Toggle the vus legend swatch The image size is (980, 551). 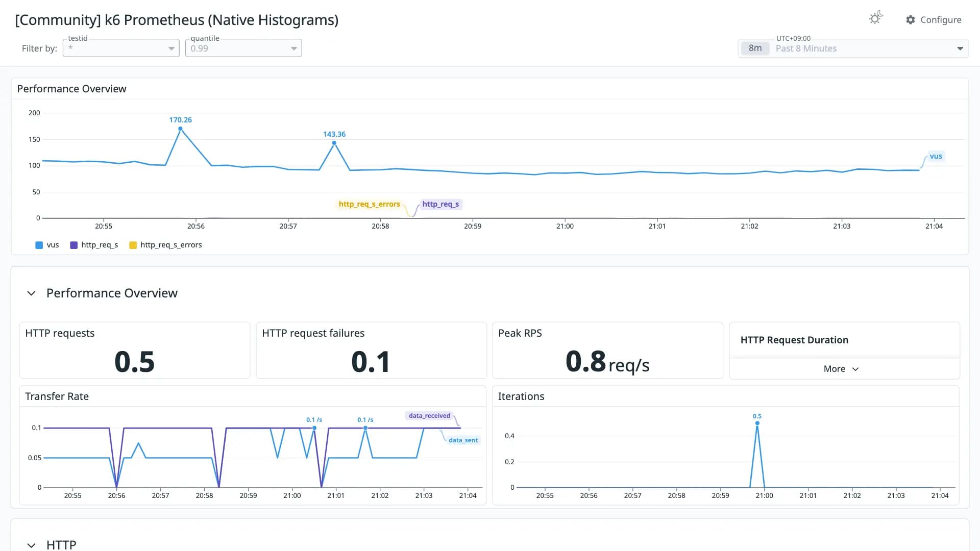[x=39, y=245]
